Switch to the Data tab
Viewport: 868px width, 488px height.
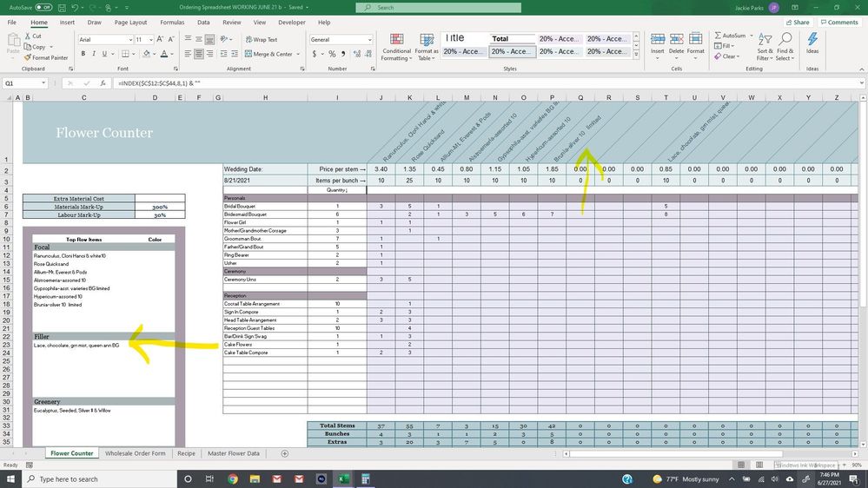203,23
